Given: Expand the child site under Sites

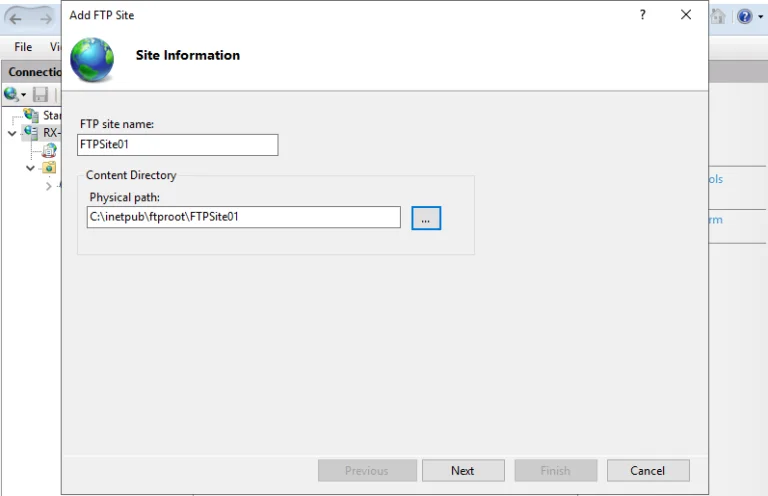Looking at the screenshot, I should tap(48, 186).
